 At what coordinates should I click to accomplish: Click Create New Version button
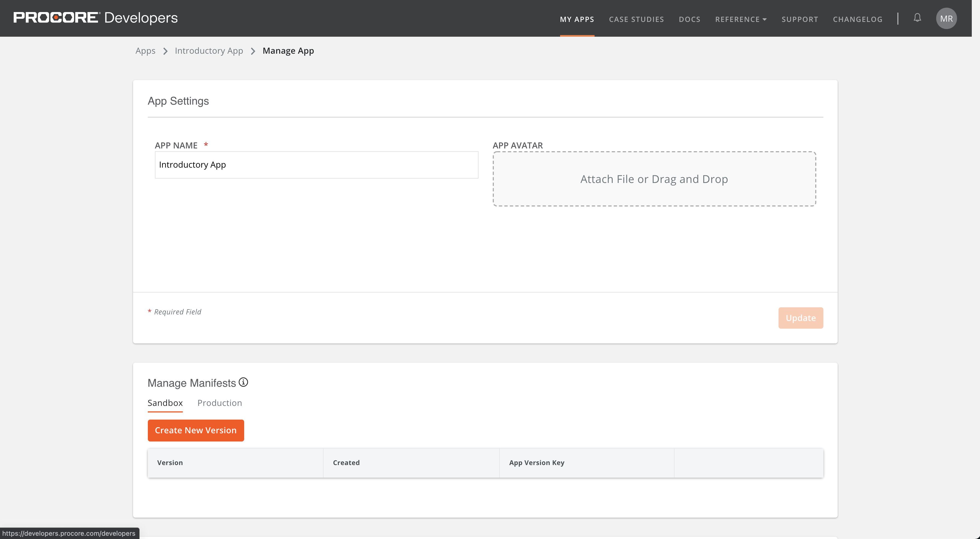click(x=195, y=430)
